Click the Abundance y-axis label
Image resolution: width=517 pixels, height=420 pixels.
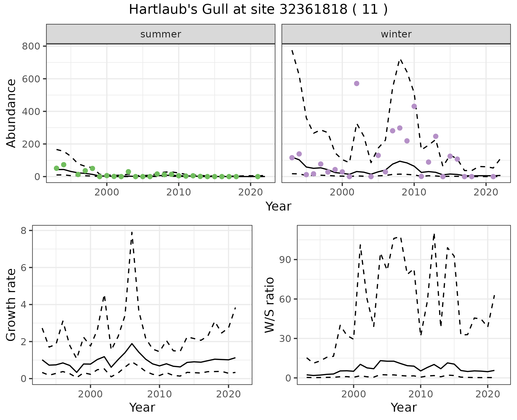11,113
